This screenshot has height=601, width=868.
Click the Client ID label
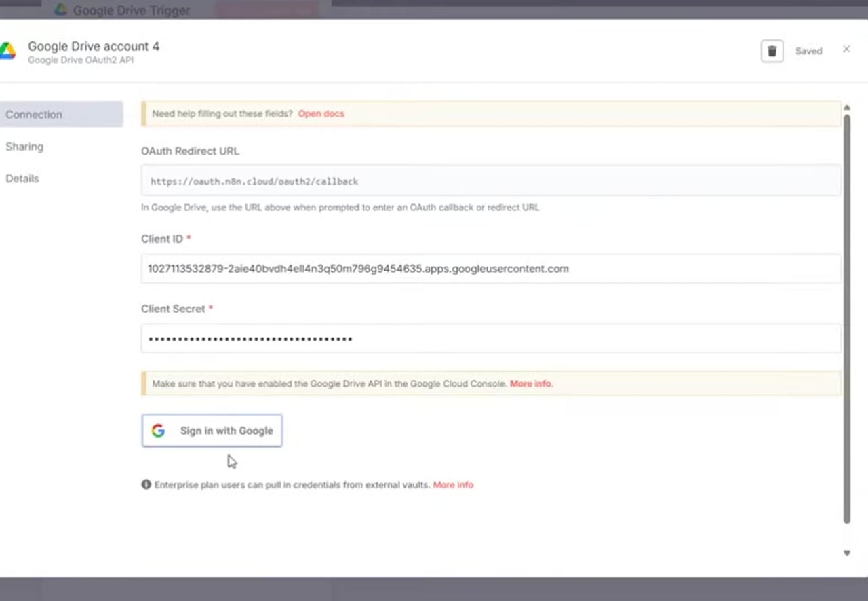(x=162, y=239)
